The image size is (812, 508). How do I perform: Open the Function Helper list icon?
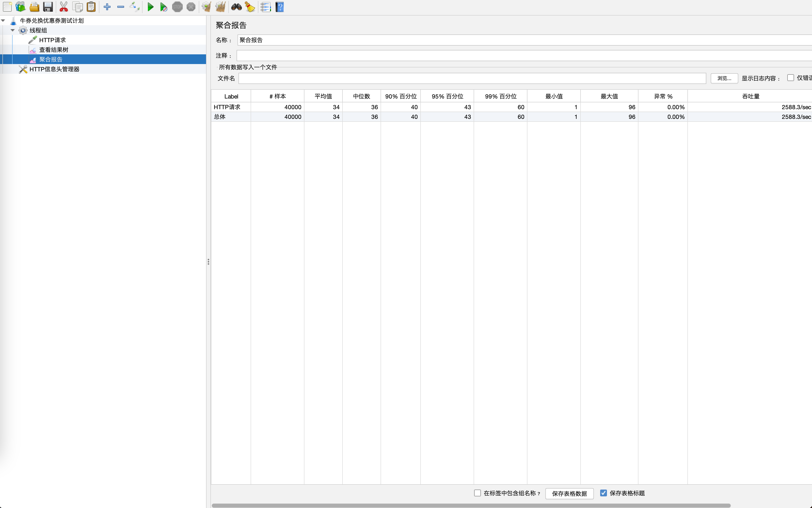(x=265, y=7)
